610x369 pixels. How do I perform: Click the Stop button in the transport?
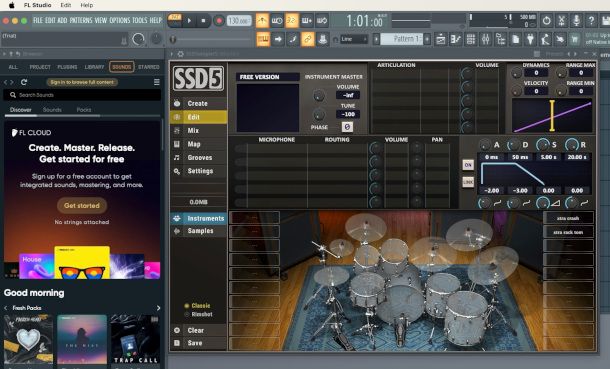click(x=203, y=21)
